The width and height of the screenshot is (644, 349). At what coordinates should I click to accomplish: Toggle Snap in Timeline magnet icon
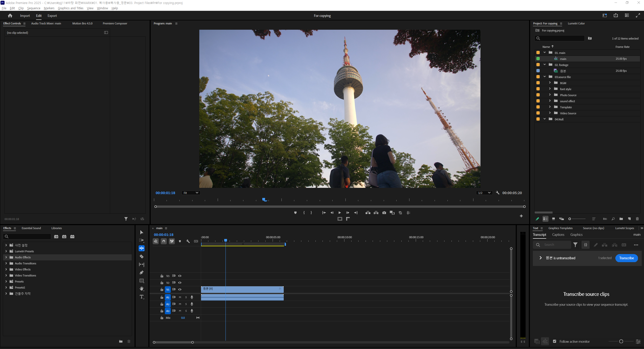pos(164,241)
